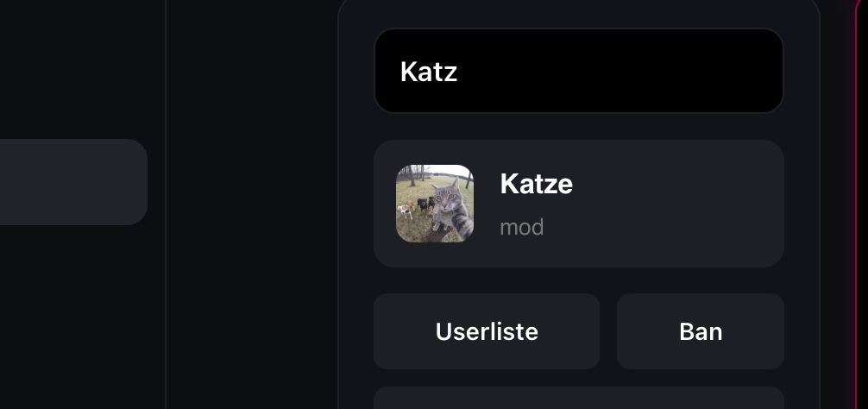868x409 pixels.
Task: Select the Katze user search result
Action: coord(578,204)
